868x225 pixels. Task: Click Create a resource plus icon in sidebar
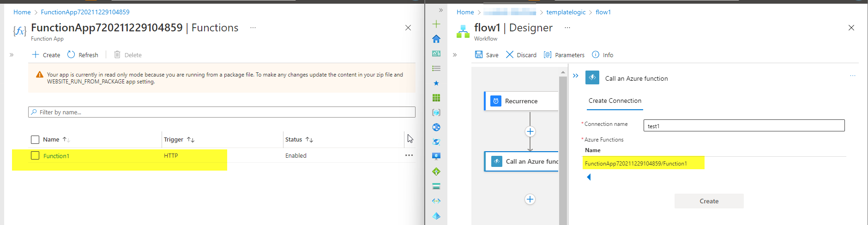coord(436,24)
